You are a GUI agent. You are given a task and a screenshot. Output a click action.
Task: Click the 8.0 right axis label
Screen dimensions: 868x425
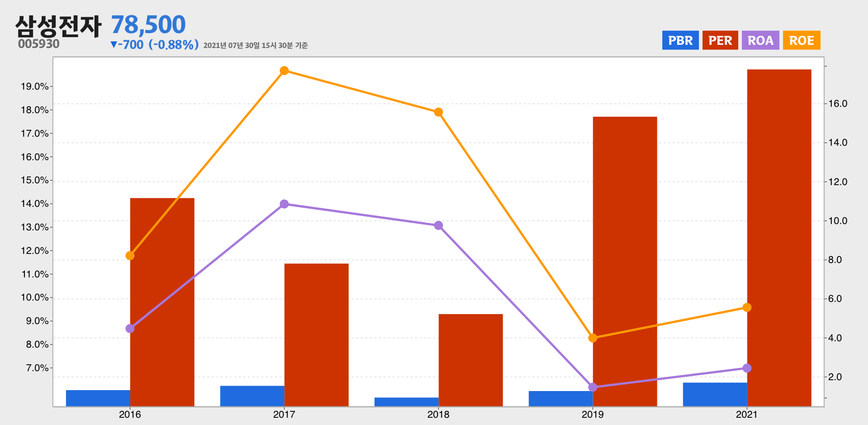(835, 260)
